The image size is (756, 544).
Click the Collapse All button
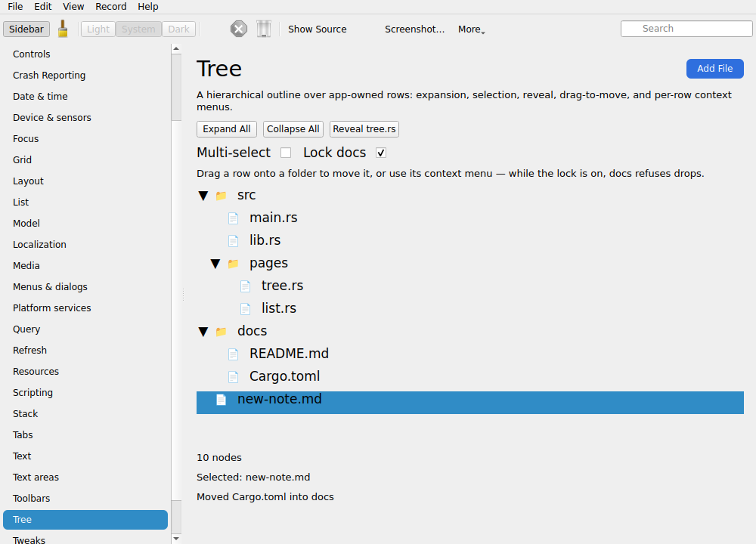[x=293, y=129]
